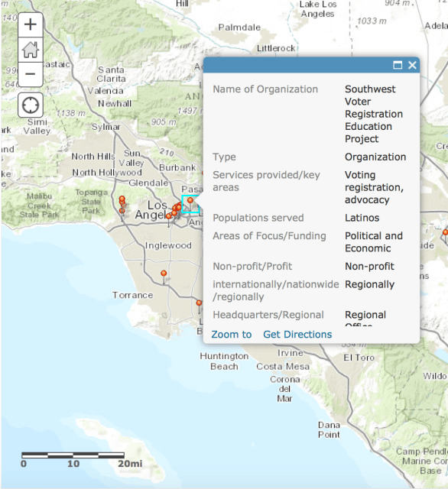Select the uppermost map pin east of Topanga State Park

click(x=122, y=199)
